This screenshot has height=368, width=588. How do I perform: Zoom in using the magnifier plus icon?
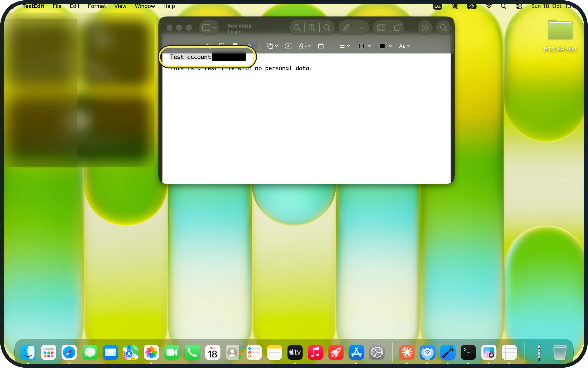click(327, 28)
